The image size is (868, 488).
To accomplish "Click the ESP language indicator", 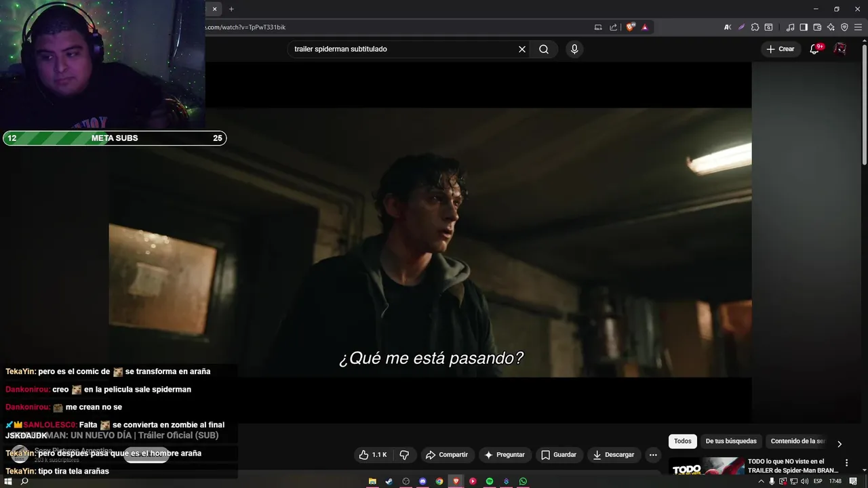I will click(x=818, y=481).
